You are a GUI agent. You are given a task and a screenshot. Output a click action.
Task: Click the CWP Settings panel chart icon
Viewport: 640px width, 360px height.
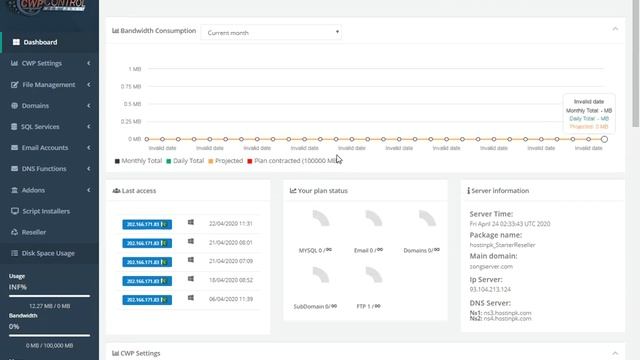tap(116, 353)
